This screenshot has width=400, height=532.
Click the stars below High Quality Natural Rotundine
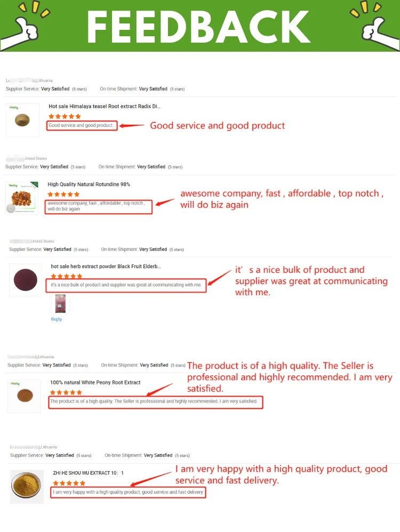coord(63,194)
